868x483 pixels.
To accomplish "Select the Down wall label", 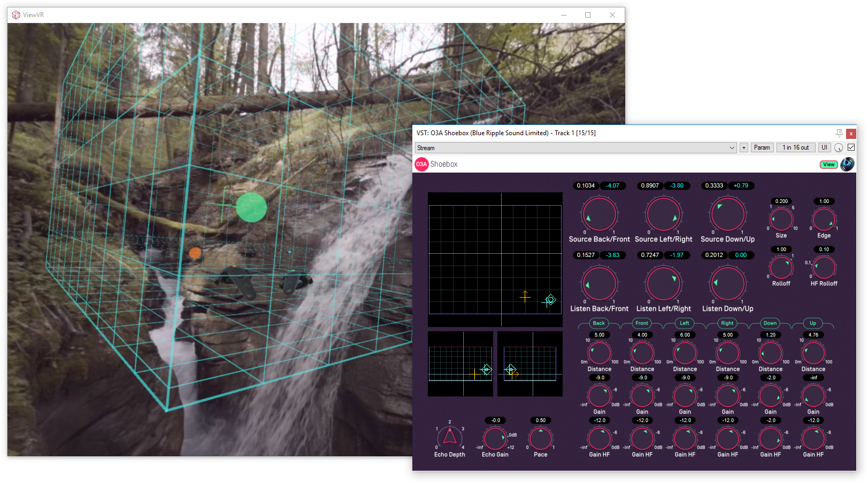I will pyautogui.click(x=770, y=323).
